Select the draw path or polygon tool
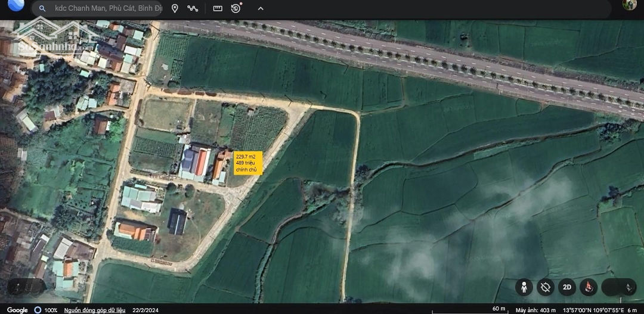Screen dimensions: 644x314 193,8
